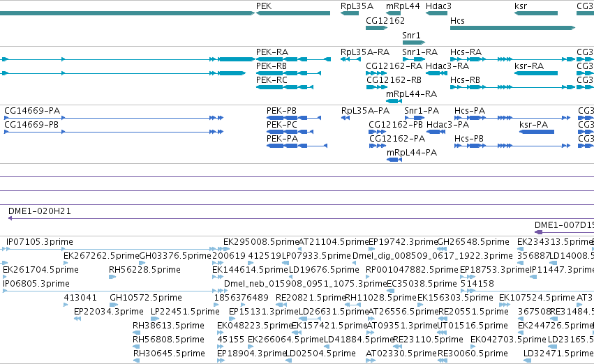594x364 pixels.
Task: Click the CG14669-PB protein label
Action: 31,125
